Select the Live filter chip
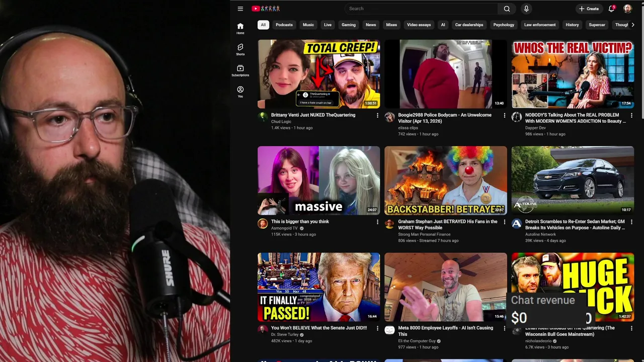644x362 pixels. click(x=328, y=25)
